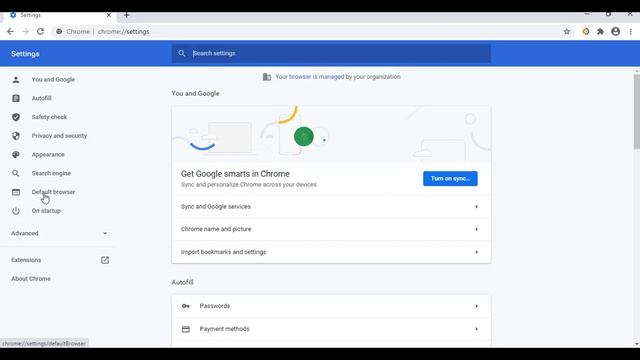Screen dimensions: 640x360
Task: Open a new tab with the plus button
Action: tap(127, 16)
